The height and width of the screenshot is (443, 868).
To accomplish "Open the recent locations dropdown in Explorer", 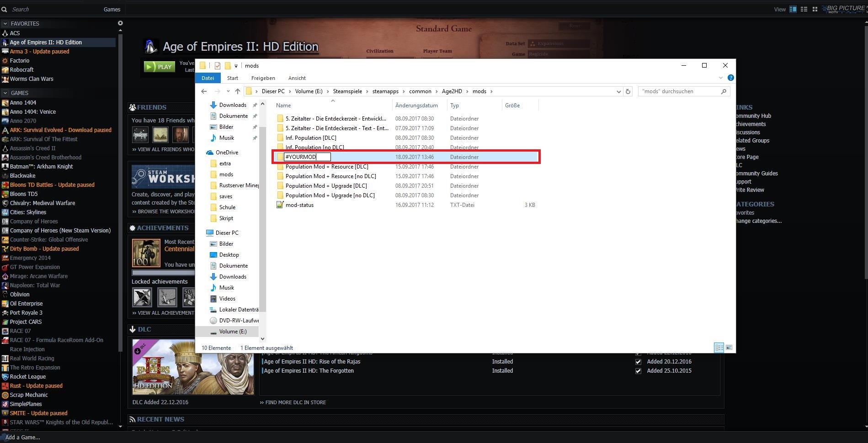I will tap(228, 91).
